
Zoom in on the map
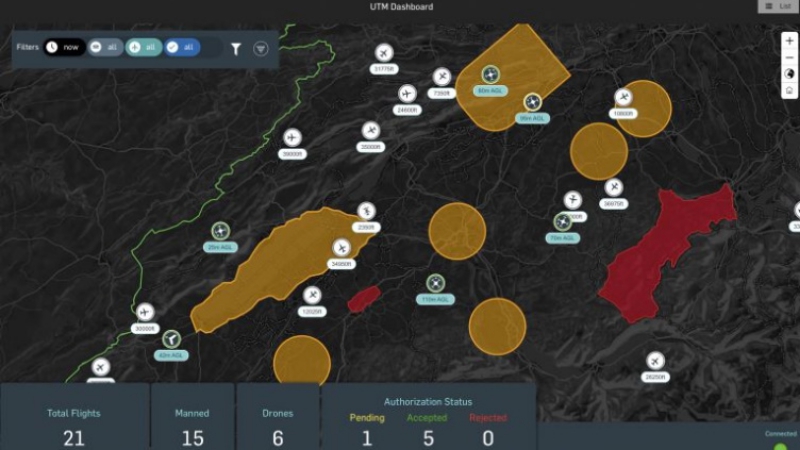[789, 41]
